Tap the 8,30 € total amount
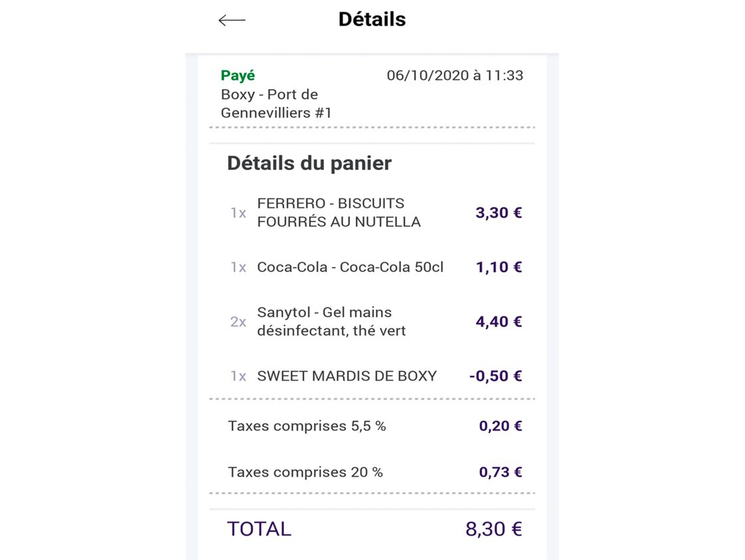The height and width of the screenshot is (560, 745). pyautogui.click(x=494, y=529)
